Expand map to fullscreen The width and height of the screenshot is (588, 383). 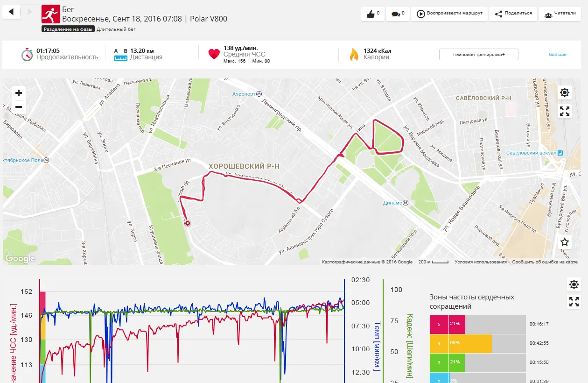coord(565,111)
